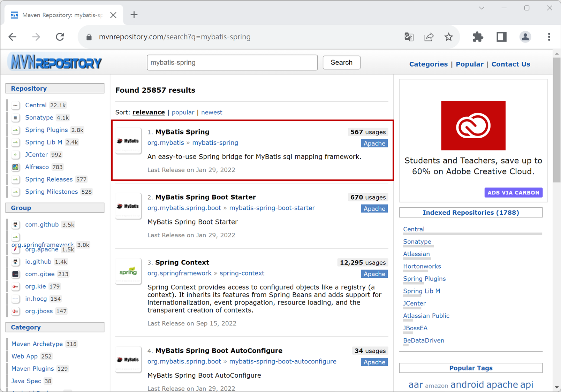Click the MyBatis Spring Boot AutoConfigure logo

128,359
